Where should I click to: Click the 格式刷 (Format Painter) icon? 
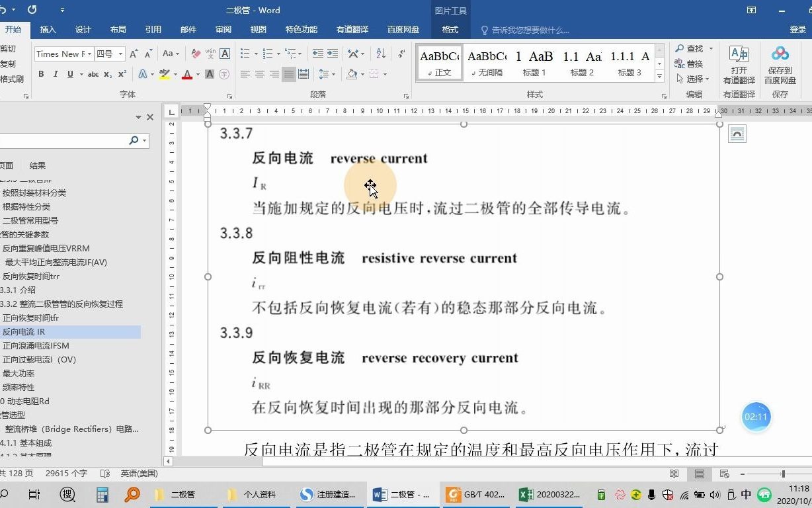(12, 79)
